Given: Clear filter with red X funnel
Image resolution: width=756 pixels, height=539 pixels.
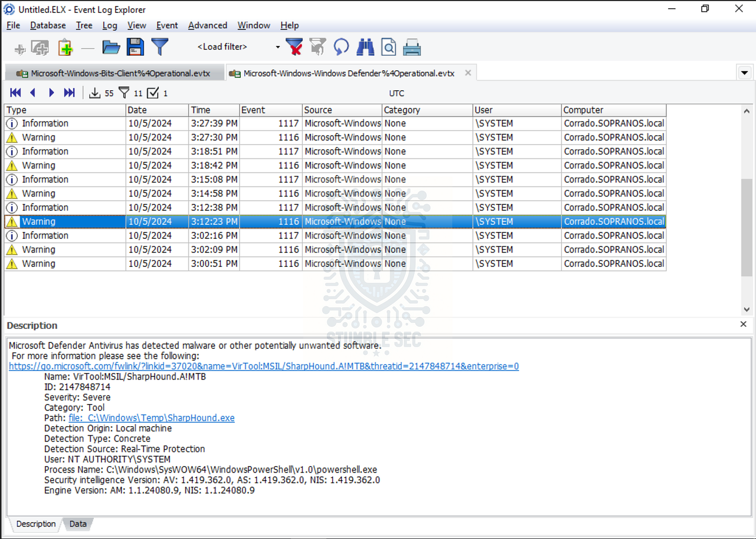Looking at the screenshot, I should [294, 47].
